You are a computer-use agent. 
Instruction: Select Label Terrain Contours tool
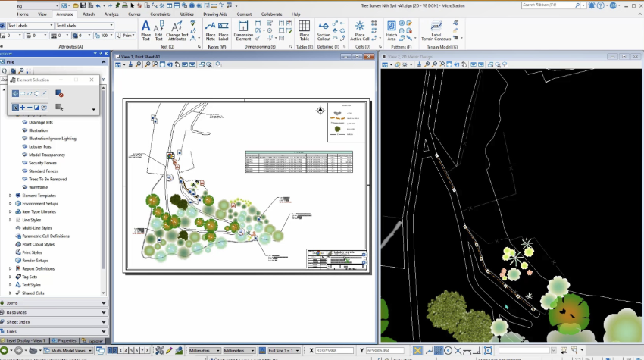[x=436, y=31]
